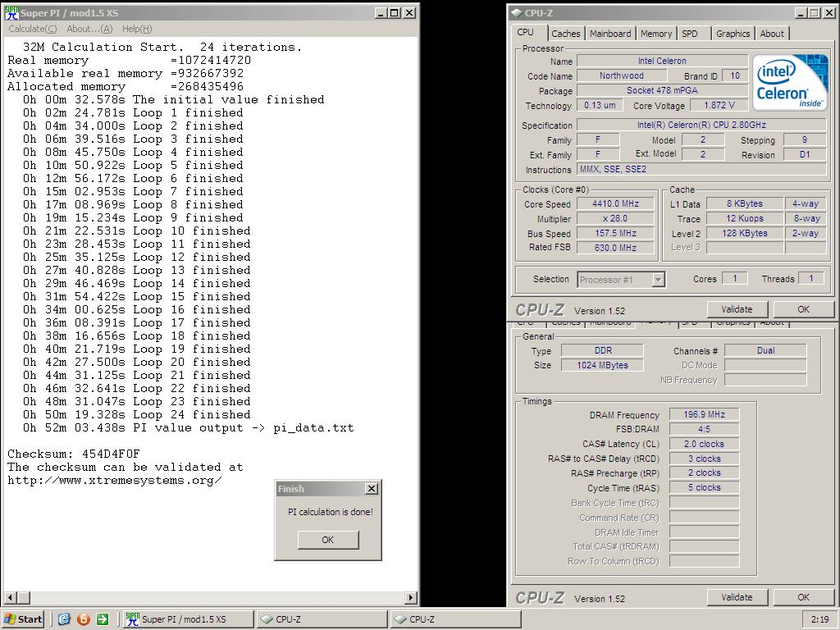Click the Package value Socket 478 mPGA

click(662, 90)
